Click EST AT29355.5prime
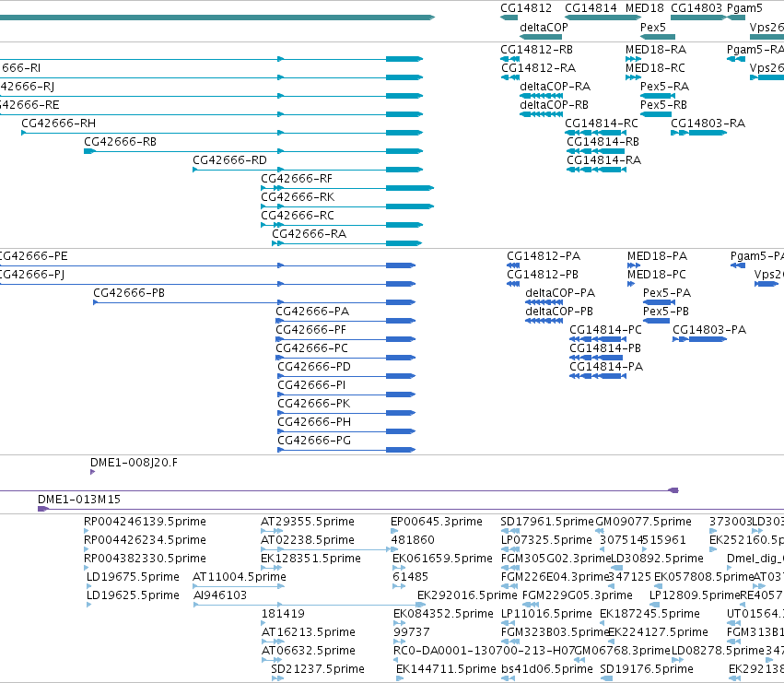The image size is (784, 683). [308, 522]
